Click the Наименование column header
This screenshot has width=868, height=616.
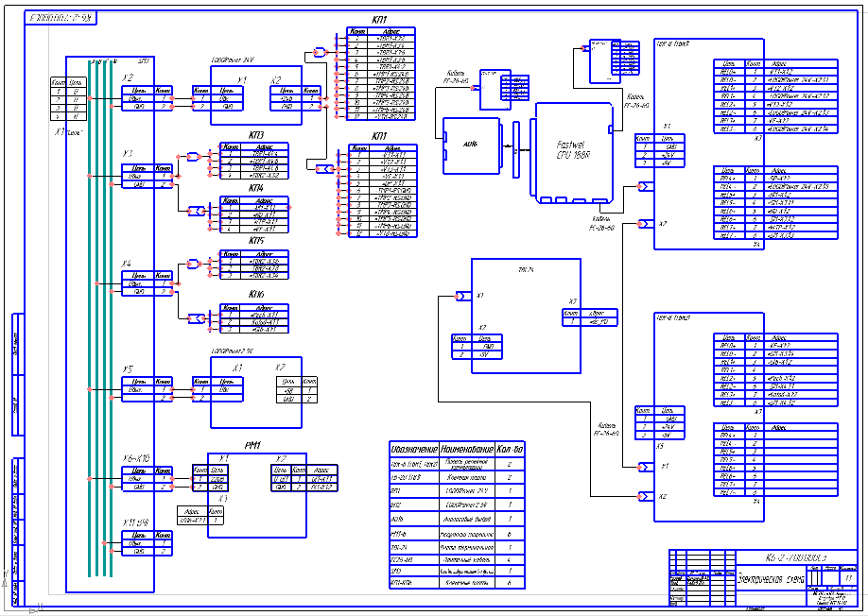pos(467,449)
